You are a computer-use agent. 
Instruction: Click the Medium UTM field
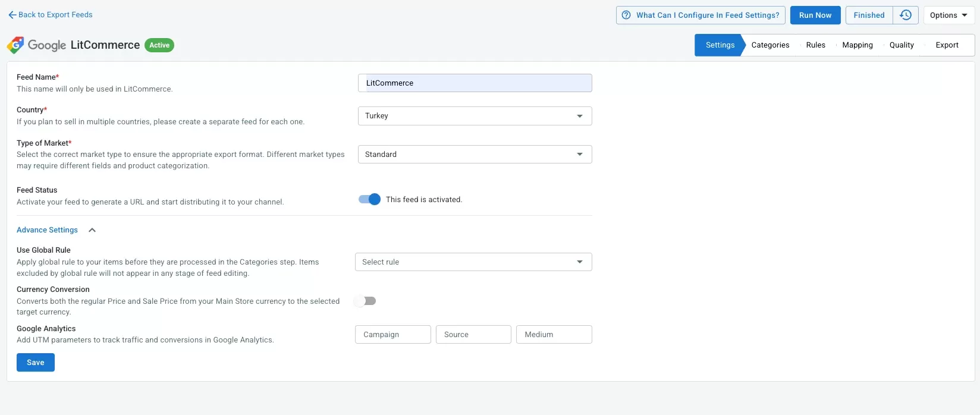[554, 335]
